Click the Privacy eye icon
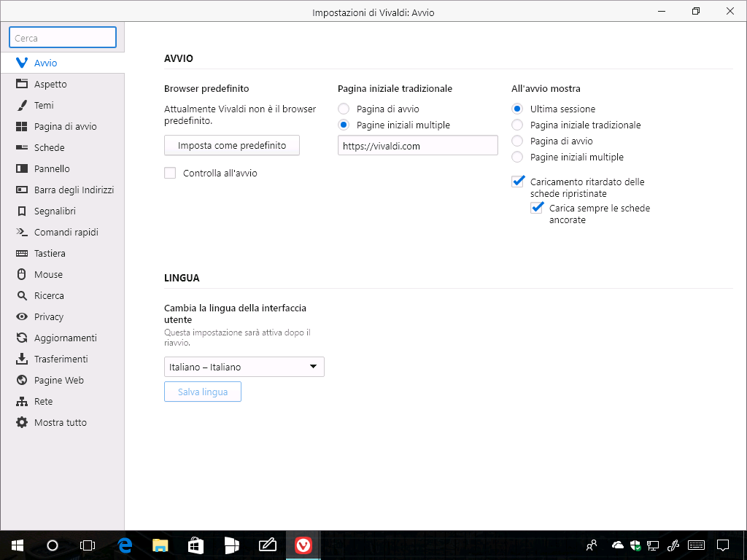The width and height of the screenshot is (747, 560). [x=22, y=316]
